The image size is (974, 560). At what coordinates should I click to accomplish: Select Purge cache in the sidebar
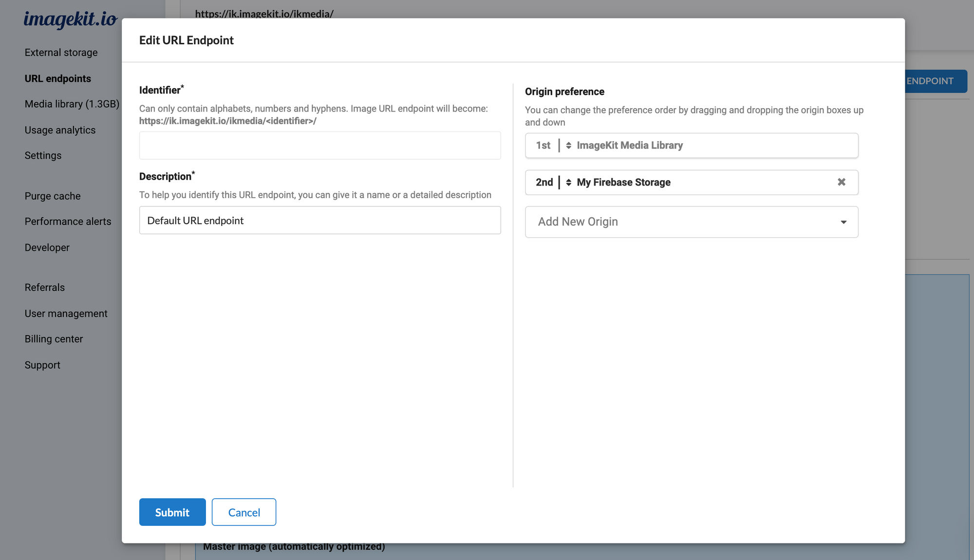(x=53, y=196)
